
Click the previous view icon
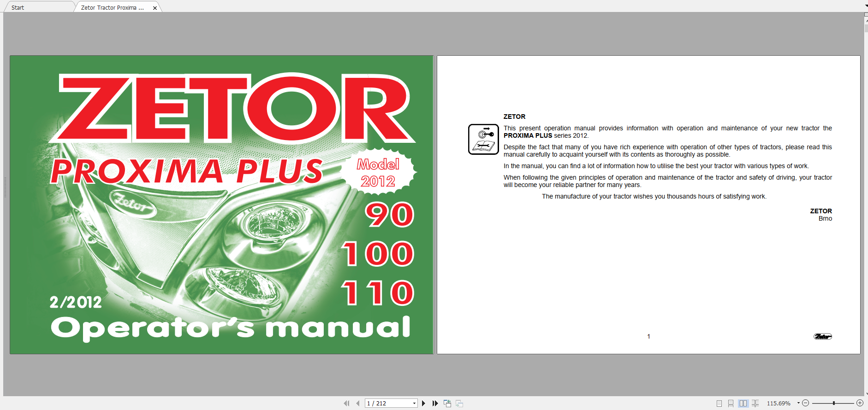coord(447,403)
